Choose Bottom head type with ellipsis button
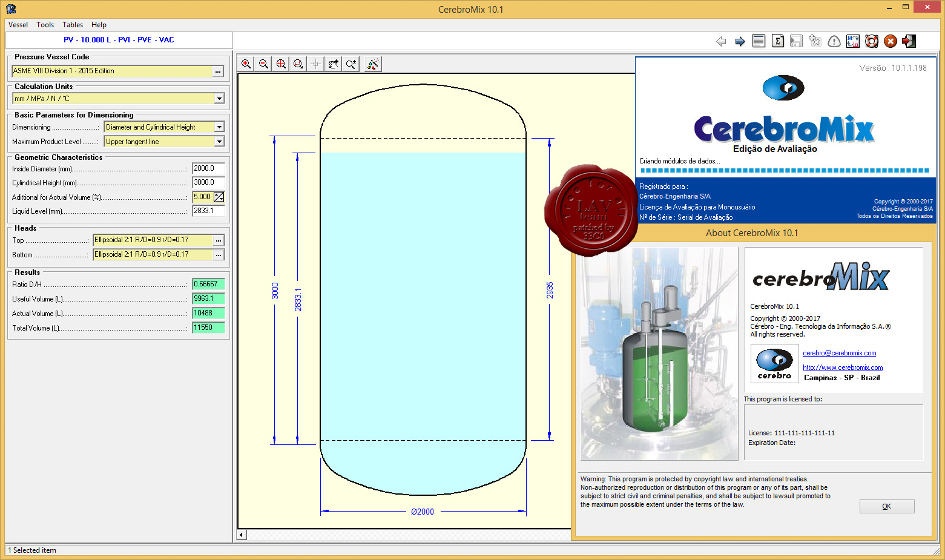 219,255
